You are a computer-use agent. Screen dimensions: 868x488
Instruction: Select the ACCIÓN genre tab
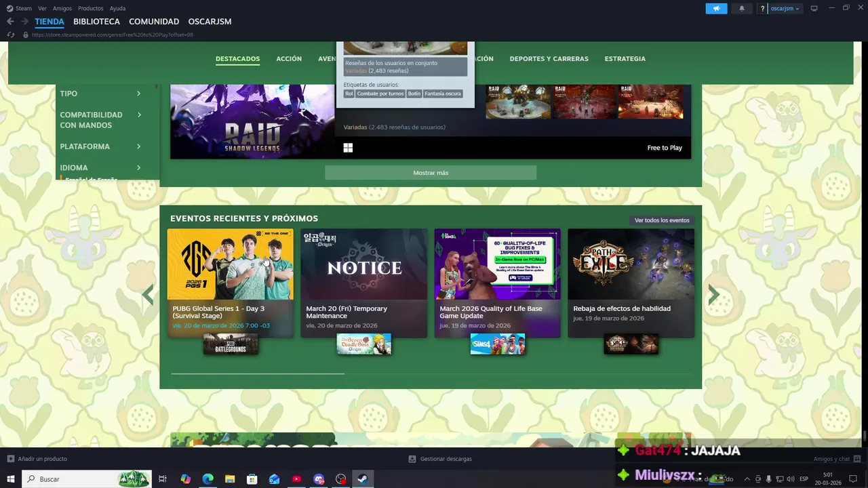pyautogui.click(x=289, y=59)
